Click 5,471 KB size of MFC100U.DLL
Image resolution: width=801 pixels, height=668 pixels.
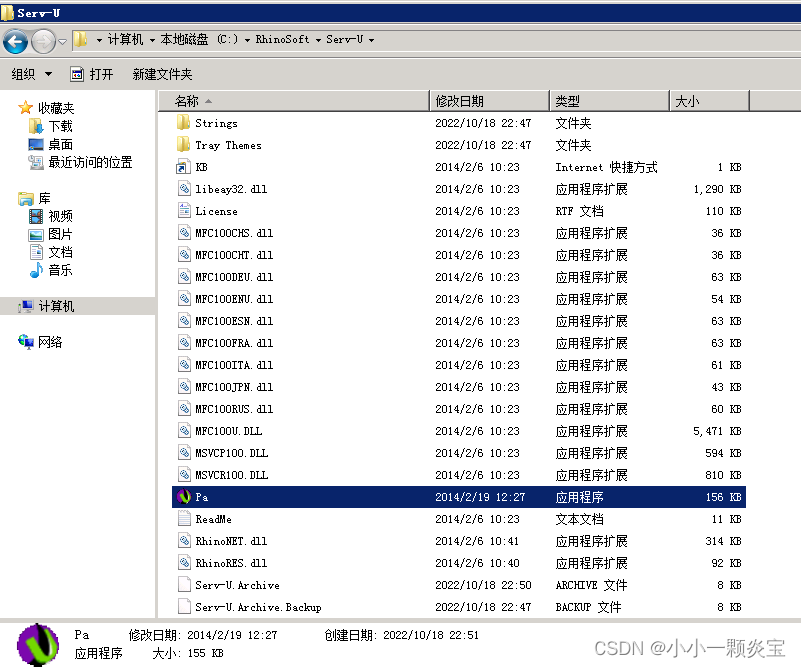coord(717,432)
